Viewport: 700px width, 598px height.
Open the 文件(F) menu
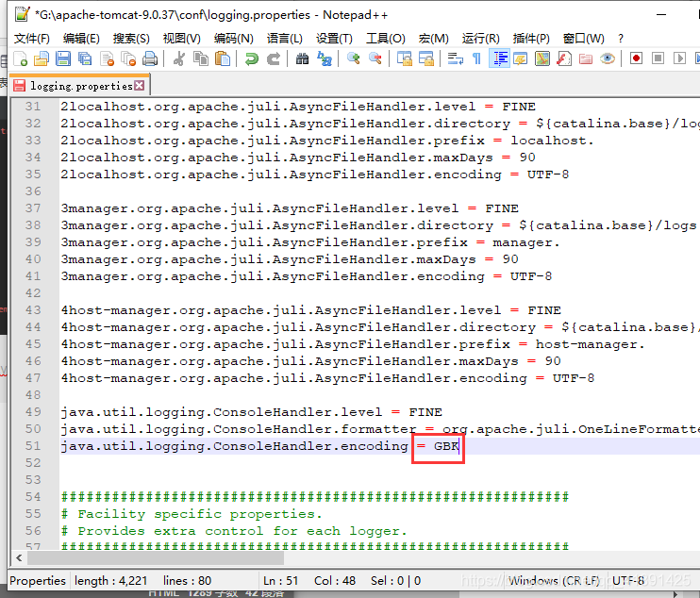tap(31, 38)
